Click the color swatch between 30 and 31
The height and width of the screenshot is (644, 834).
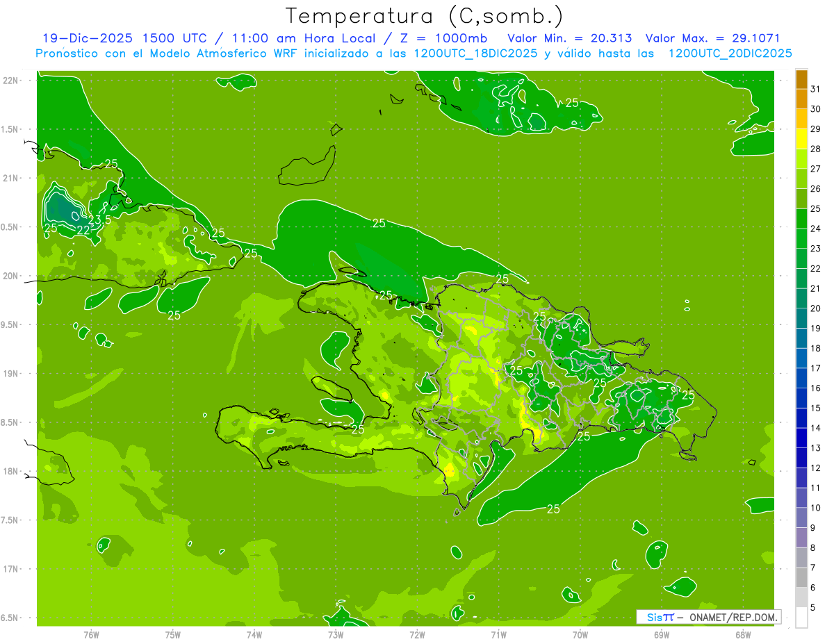(801, 99)
